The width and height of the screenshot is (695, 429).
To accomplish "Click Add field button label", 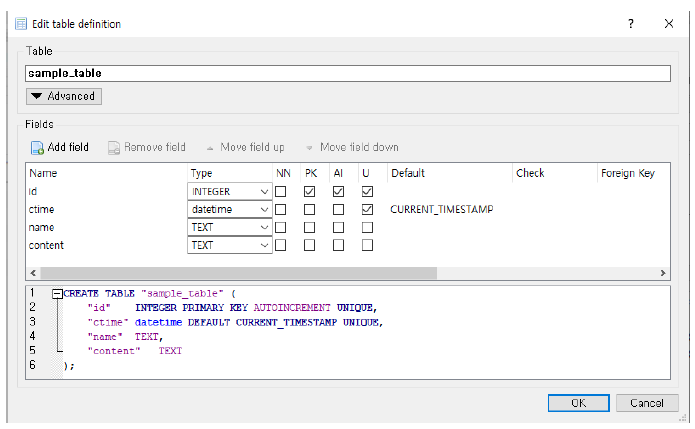I will click(68, 147).
